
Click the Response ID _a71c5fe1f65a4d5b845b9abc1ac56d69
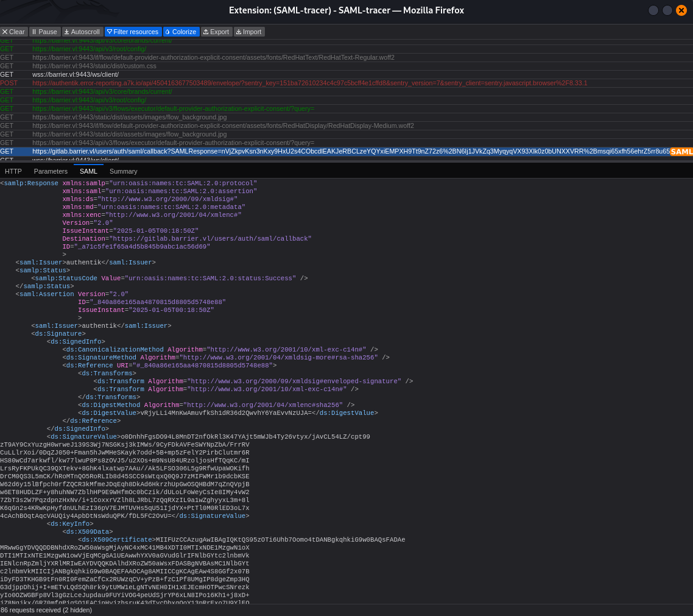pos(142,247)
